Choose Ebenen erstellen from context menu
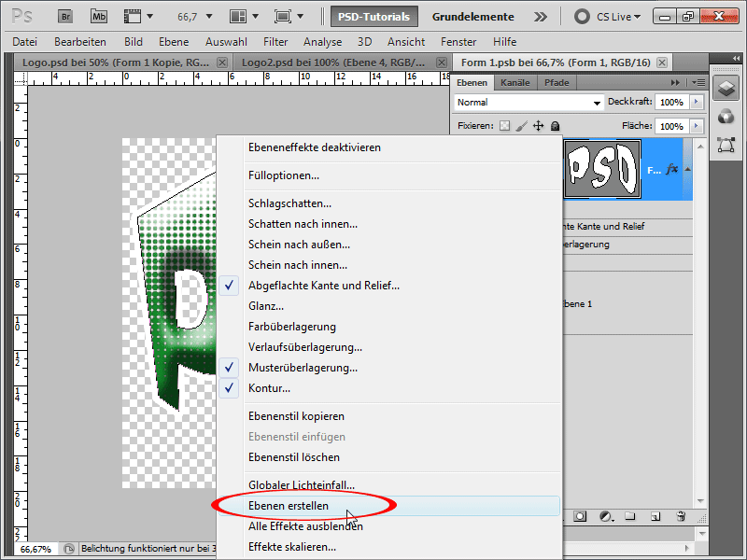 pyautogui.click(x=389, y=506)
